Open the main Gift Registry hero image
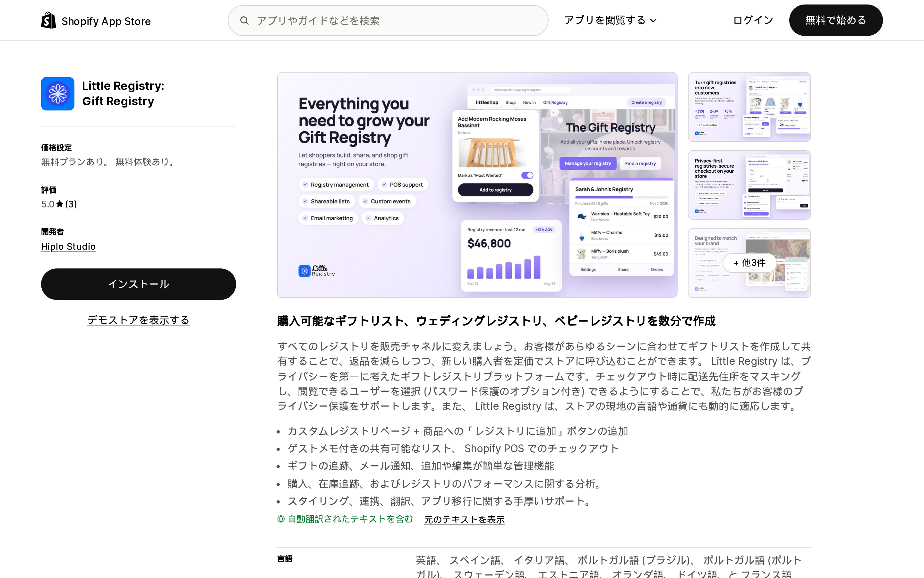The image size is (924, 578). coord(477,185)
